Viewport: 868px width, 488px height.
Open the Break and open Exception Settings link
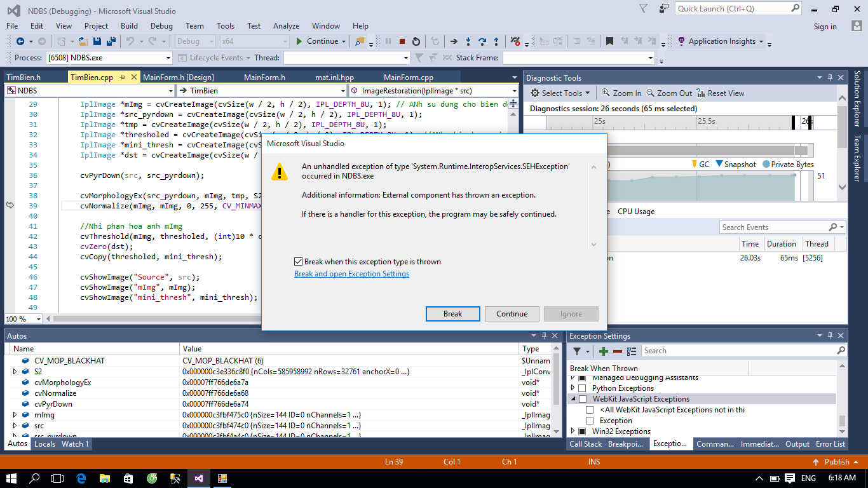pyautogui.click(x=351, y=274)
